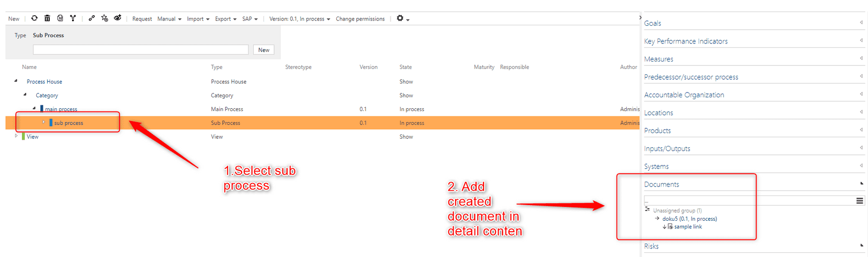Click the Responsible column header
The width and height of the screenshot is (868, 257).
point(514,67)
